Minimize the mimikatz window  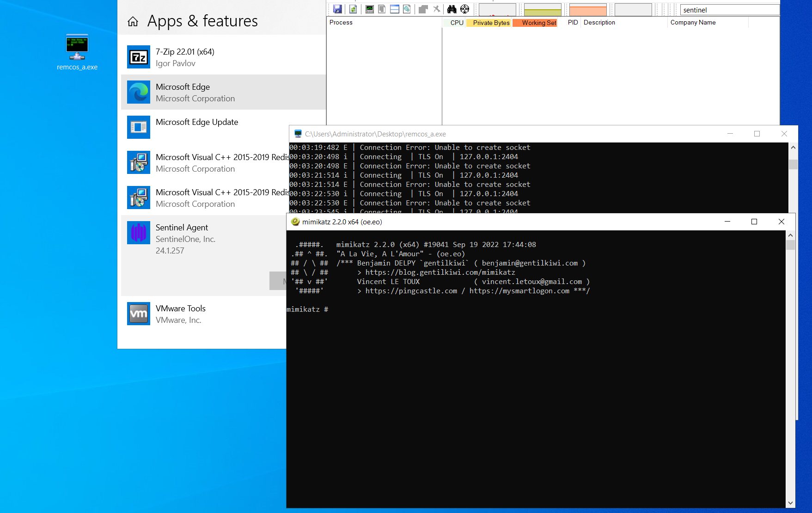pos(727,222)
